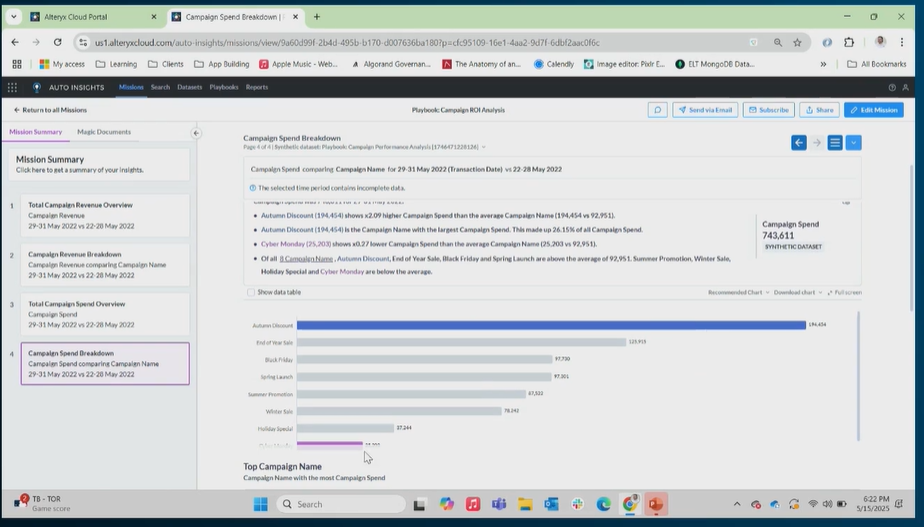Collapse the left mission sidebar
The image size is (924, 527).
pos(196,133)
